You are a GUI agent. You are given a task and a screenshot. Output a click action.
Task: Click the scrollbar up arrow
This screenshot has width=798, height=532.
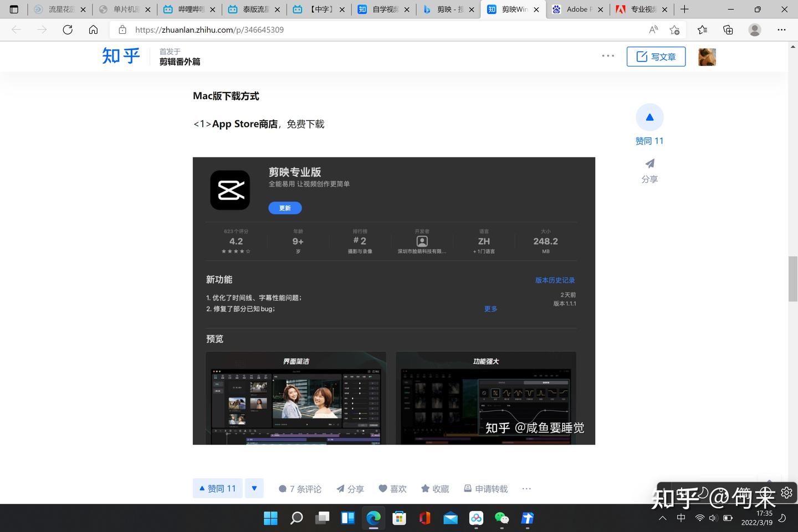tap(793, 47)
